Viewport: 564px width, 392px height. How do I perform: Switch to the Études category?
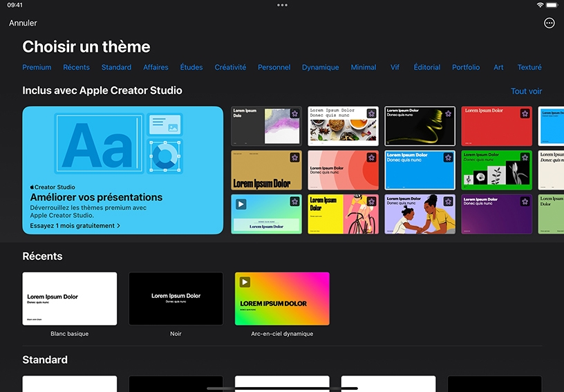(x=191, y=67)
